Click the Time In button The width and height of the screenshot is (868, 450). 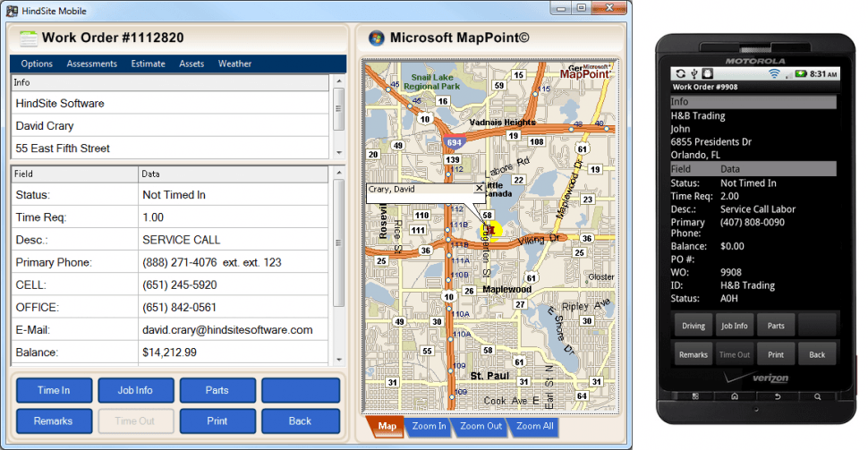coord(55,390)
